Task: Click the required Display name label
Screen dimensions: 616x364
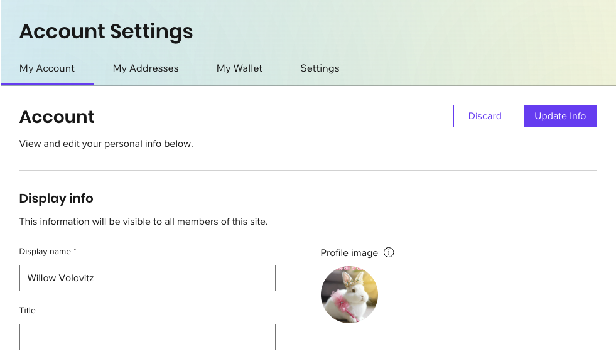Action: point(47,251)
